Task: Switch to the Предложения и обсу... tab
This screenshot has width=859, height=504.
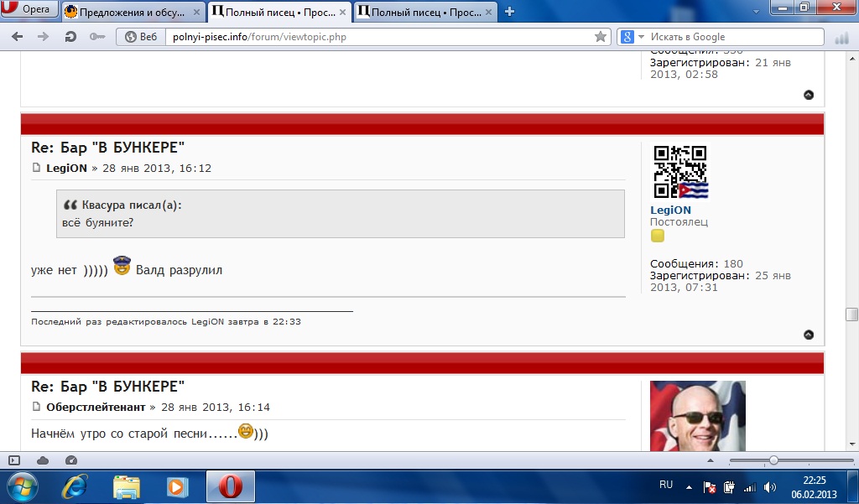Action: [133, 12]
